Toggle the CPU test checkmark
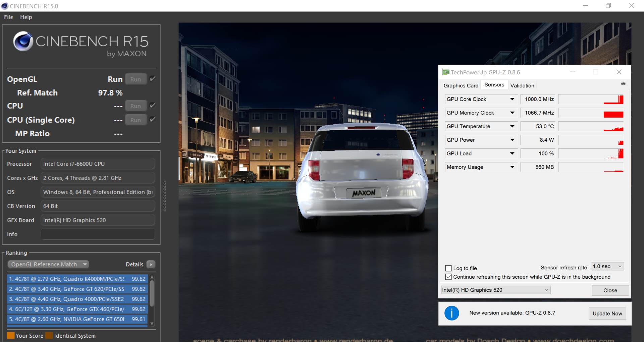This screenshot has height=342, width=644. (153, 106)
